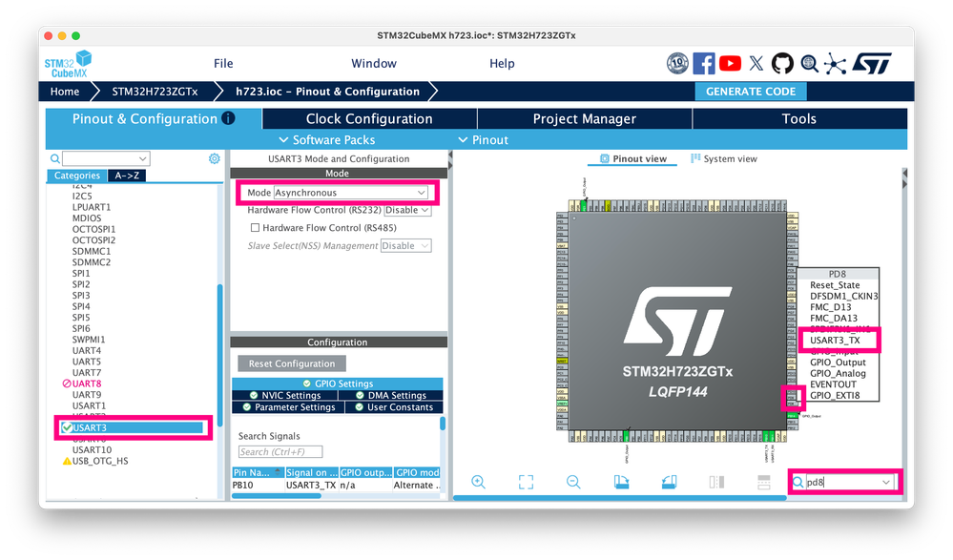953x560 pixels.
Task: Select Reset_State in PD8 popup
Action: coord(835,285)
